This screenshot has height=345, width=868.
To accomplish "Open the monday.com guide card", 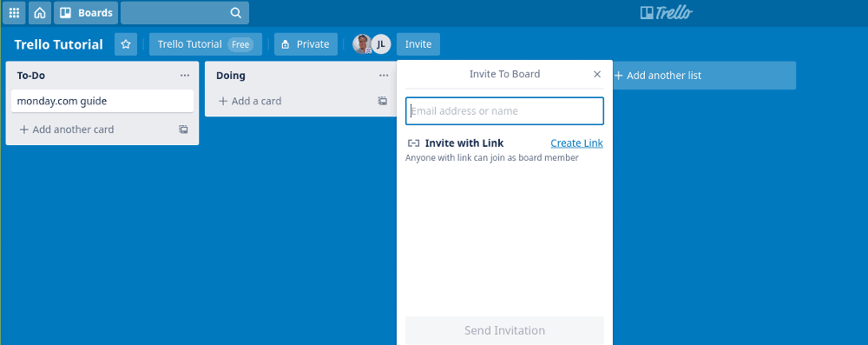I will click(102, 101).
